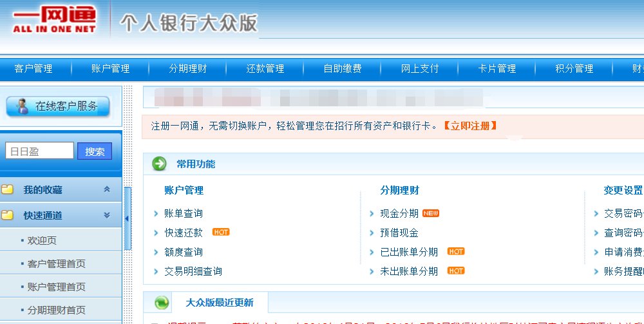Open the 卡片管理 menu

click(497, 68)
